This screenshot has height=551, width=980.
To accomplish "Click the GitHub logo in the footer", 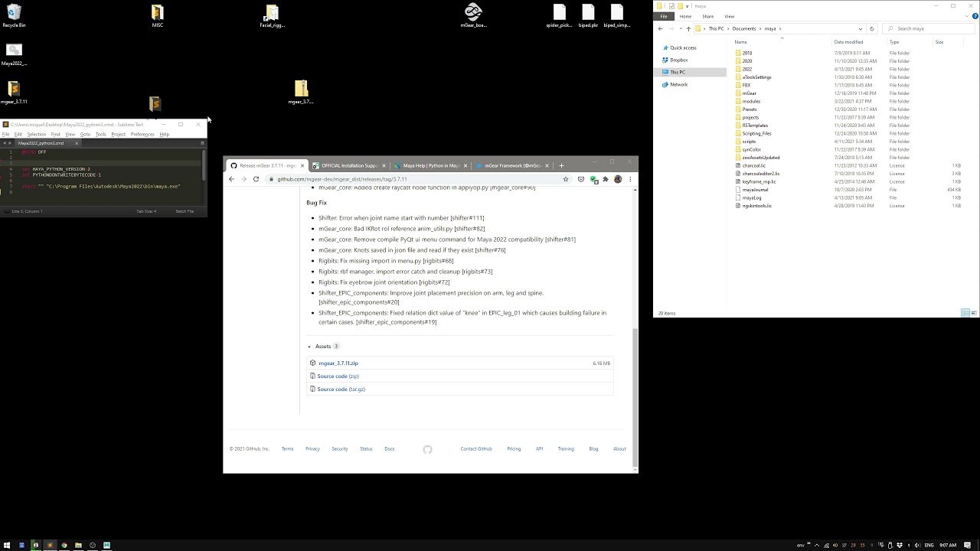I will (427, 449).
